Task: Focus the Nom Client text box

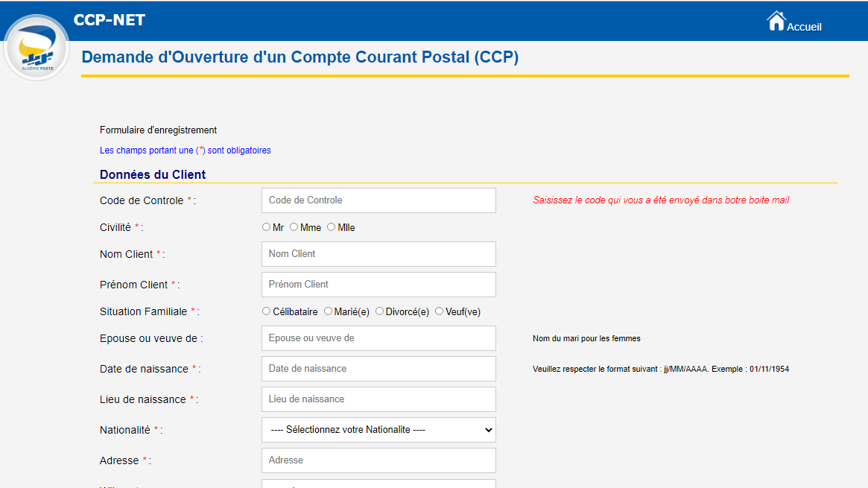Action: [x=378, y=254]
